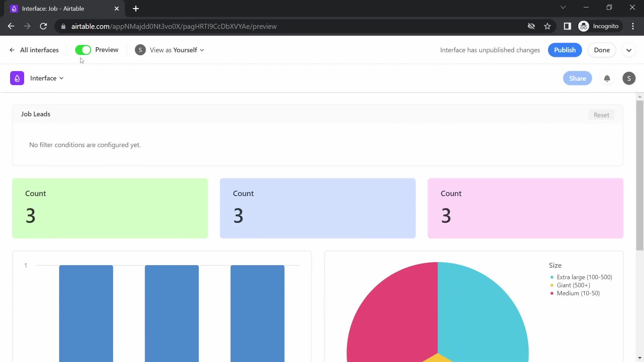Click the Publish button

pyautogui.click(x=565, y=50)
